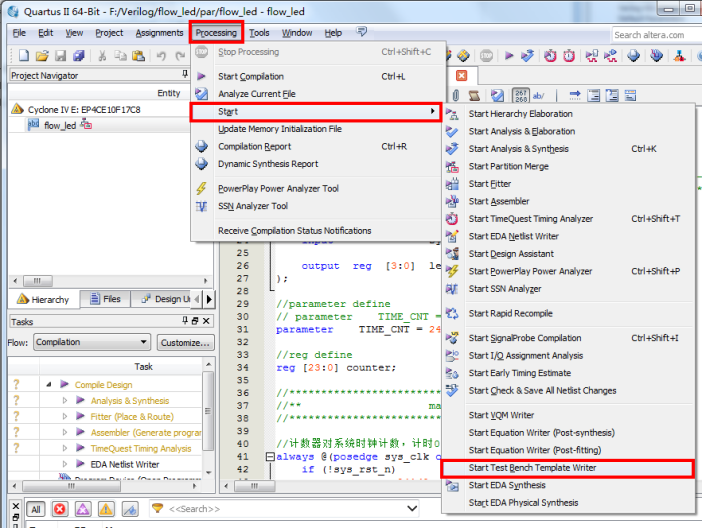The image size is (702, 529).
Task: Choose SSN Analyzer Tool entry
Action: click(316, 206)
